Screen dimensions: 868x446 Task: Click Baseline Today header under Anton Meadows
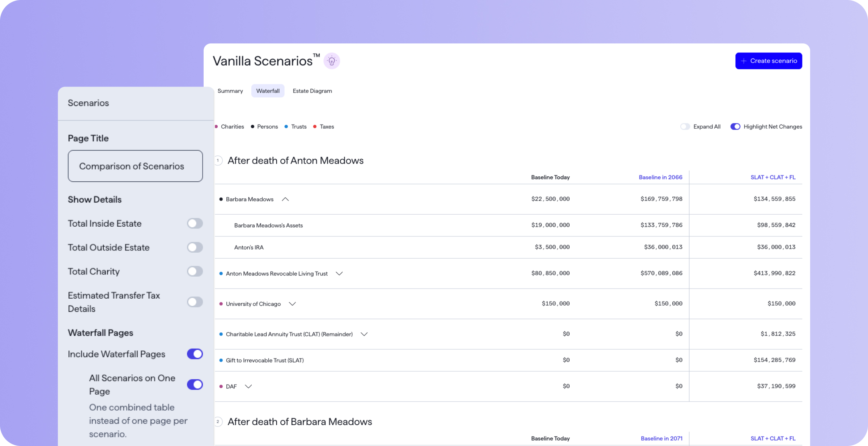[x=550, y=177]
